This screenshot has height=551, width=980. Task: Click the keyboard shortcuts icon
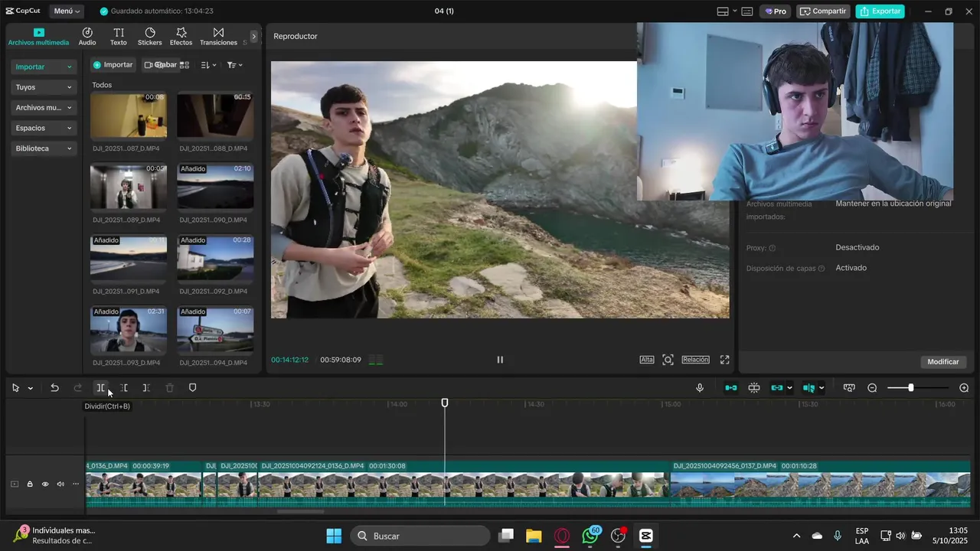click(747, 11)
